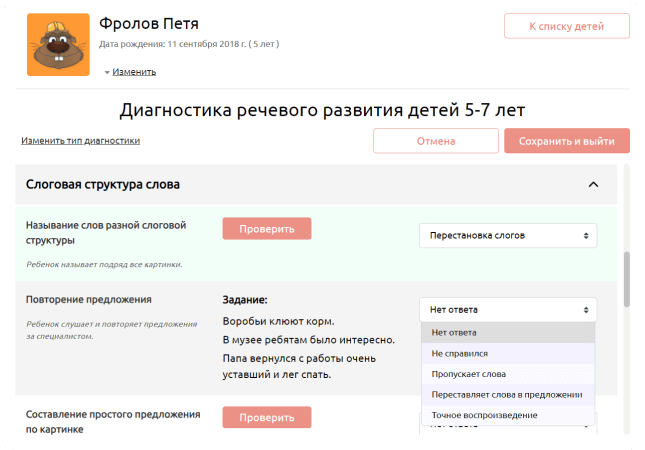Pick Переставляет слова в предложении option
This screenshot has height=450, width=645.
(x=507, y=394)
